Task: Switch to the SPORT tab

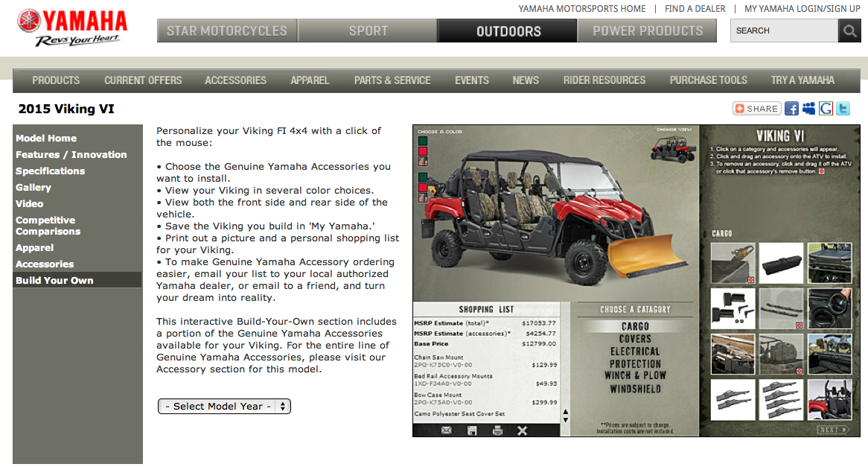Action: tap(368, 31)
